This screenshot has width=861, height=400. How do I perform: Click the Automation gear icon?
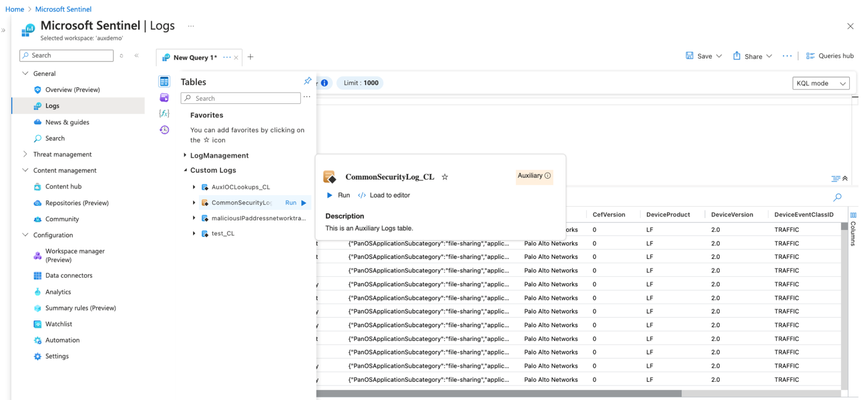(37, 340)
